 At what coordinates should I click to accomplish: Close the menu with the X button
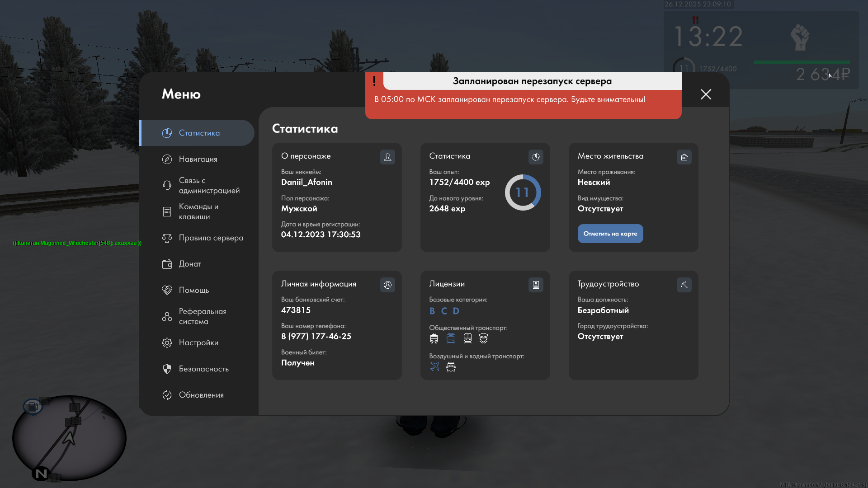tap(706, 94)
